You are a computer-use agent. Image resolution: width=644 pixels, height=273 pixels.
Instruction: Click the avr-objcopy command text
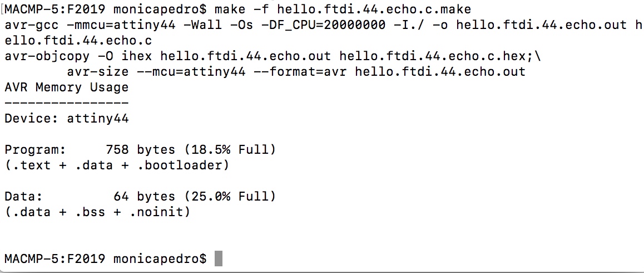pos(47,56)
